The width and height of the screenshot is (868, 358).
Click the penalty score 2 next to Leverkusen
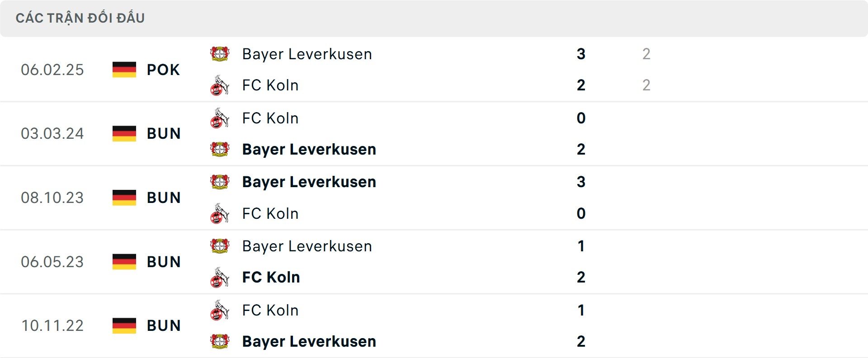(646, 54)
